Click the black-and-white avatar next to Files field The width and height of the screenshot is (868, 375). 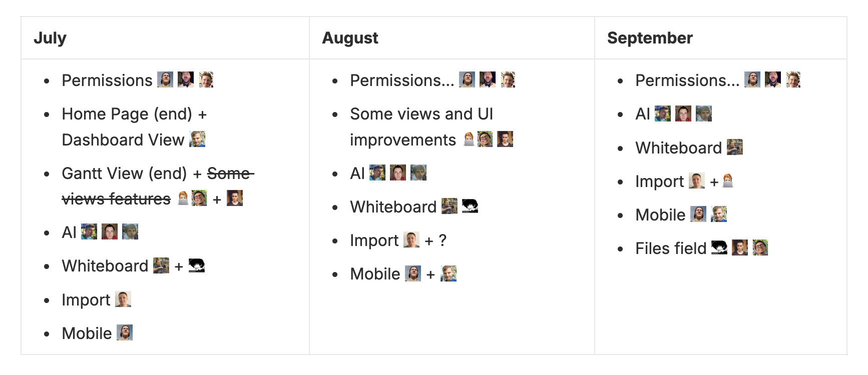pos(719,247)
